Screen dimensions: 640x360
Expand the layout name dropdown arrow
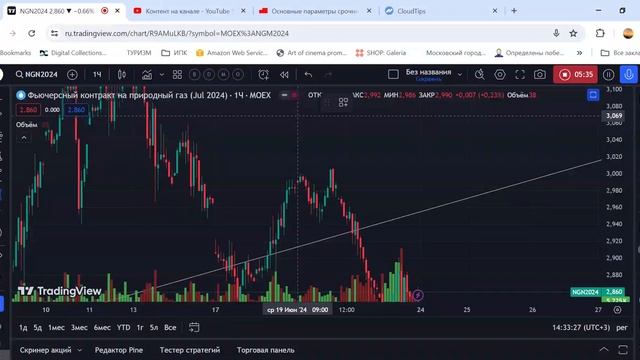[460, 75]
